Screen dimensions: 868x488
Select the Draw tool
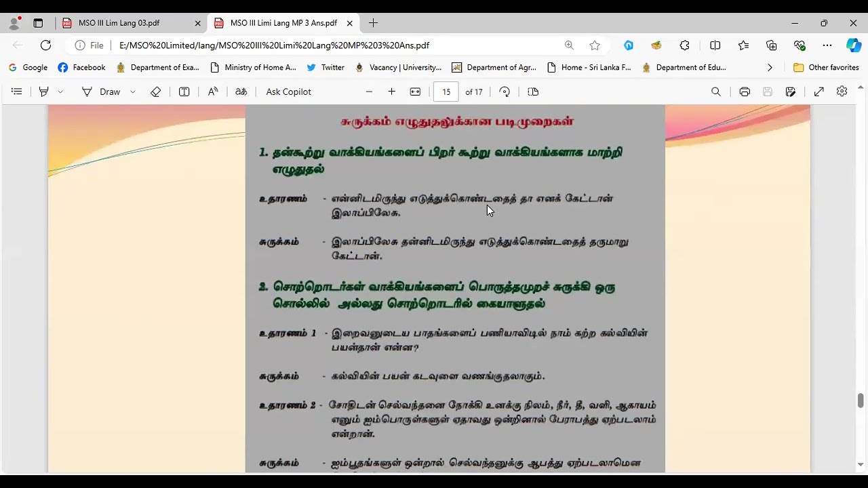[x=101, y=91]
